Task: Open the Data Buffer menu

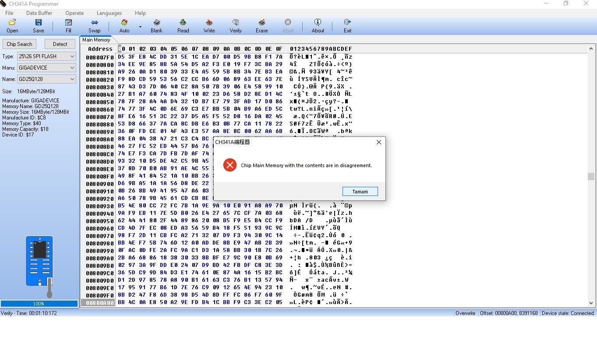Action: pyautogui.click(x=39, y=13)
